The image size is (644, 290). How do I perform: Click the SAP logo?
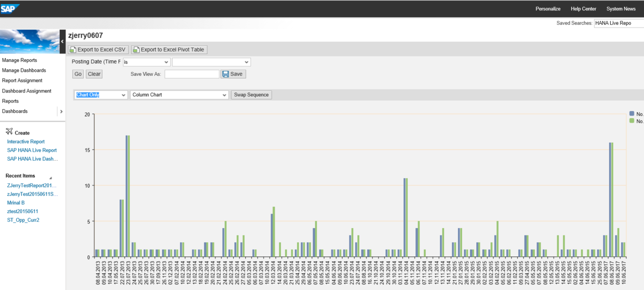click(x=10, y=8)
